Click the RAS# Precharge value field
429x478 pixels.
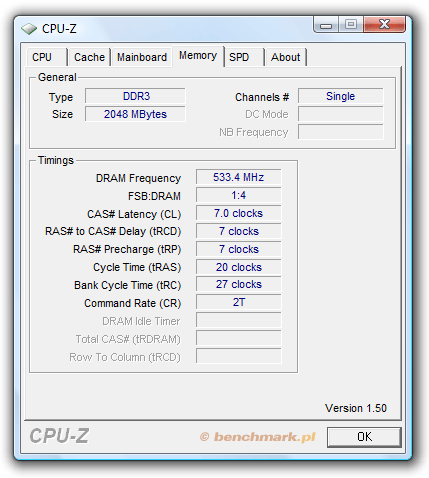239,249
